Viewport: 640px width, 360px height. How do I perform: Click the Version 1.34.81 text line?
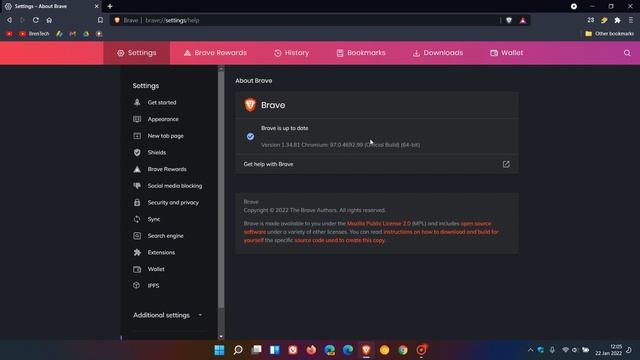[x=340, y=145]
